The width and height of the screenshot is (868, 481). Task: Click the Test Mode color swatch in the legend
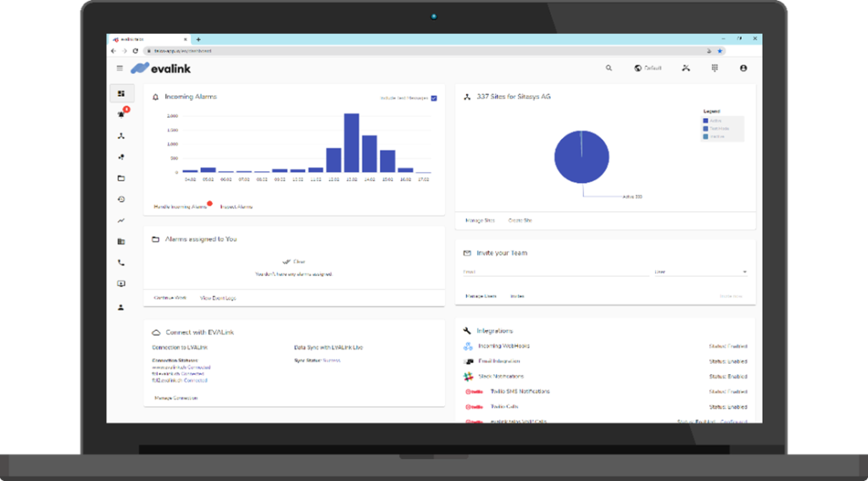705,128
